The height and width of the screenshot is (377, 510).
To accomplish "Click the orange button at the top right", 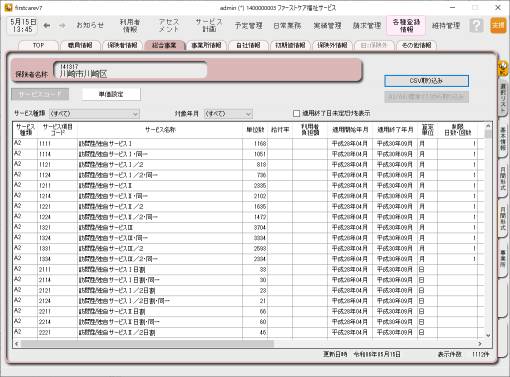I will click(498, 25).
